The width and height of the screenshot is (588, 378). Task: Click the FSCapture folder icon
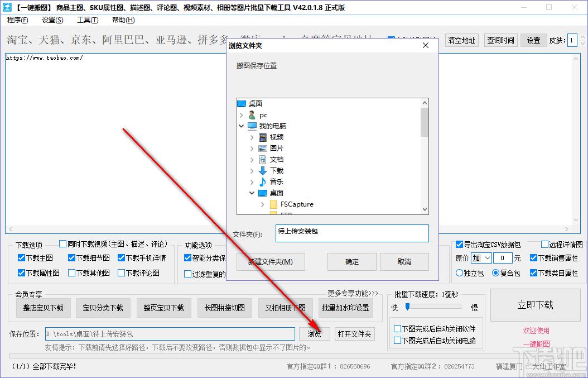pos(273,204)
